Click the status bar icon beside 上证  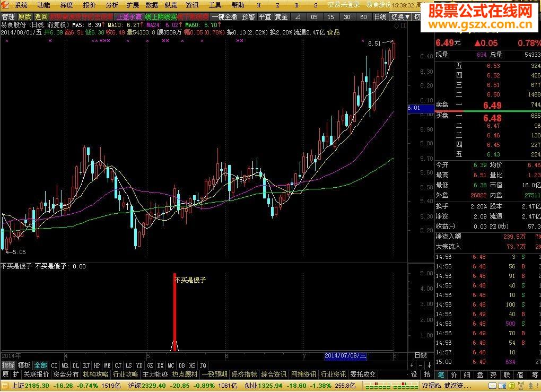coord(5,386)
